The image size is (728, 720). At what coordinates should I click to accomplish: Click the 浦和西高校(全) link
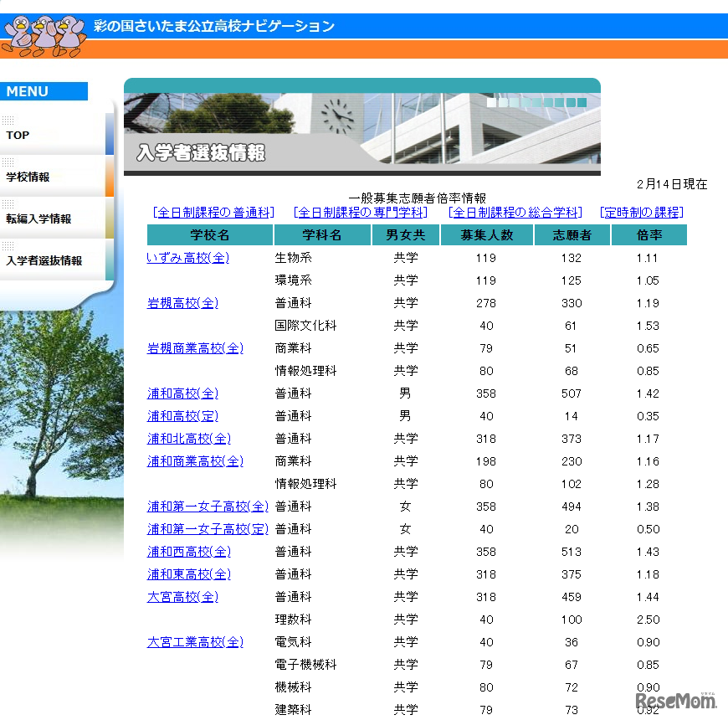point(190,552)
